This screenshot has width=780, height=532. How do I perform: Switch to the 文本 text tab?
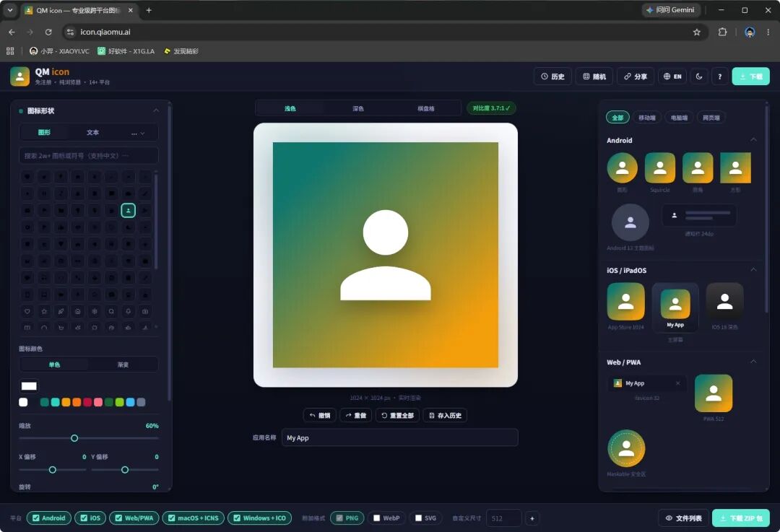pyautogui.click(x=92, y=132)
